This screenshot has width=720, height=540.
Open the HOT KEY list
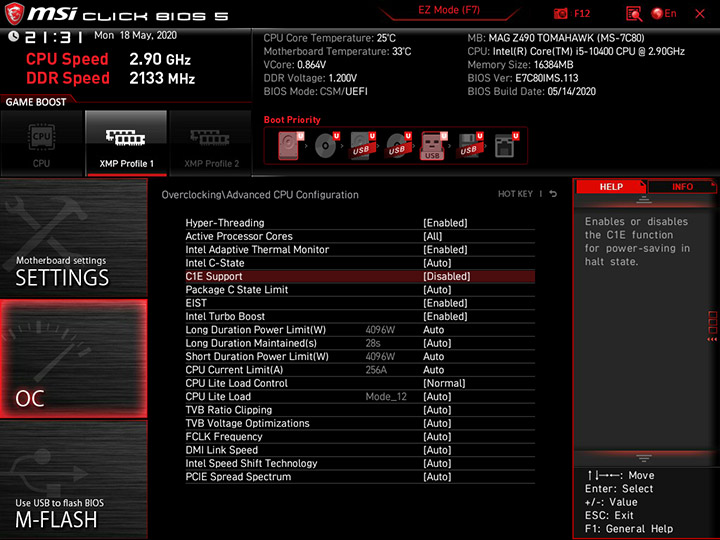tap(515, 194)
